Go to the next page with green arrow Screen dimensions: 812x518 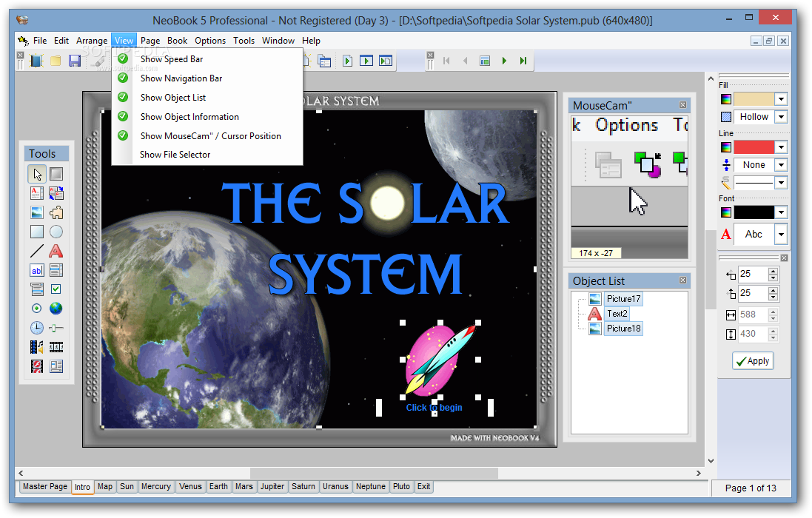pos(504,61)
